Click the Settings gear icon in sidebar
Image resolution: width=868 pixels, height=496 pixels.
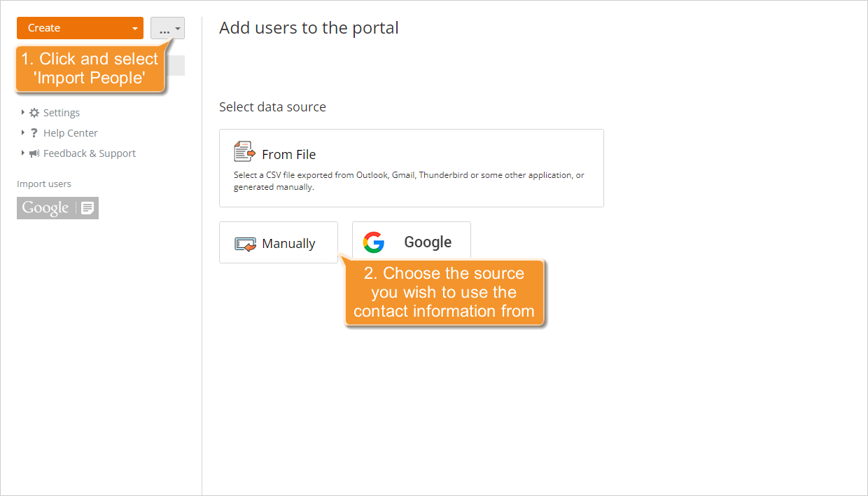pos(32,112)
